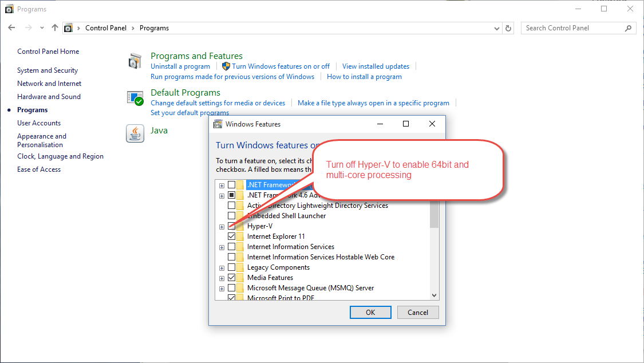Enable the Internet Information Services checkbox
The width and height of the screenshot is (644, 363).
point(232,246)
